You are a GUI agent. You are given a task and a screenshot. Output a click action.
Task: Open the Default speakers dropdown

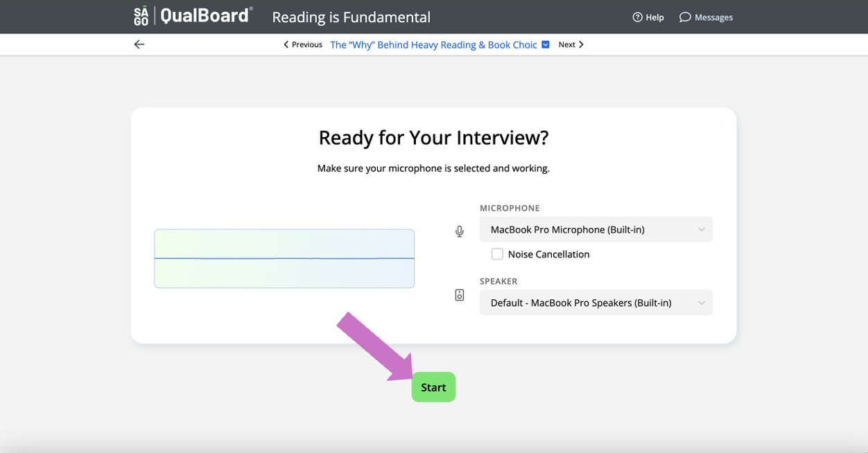point(596,303)
